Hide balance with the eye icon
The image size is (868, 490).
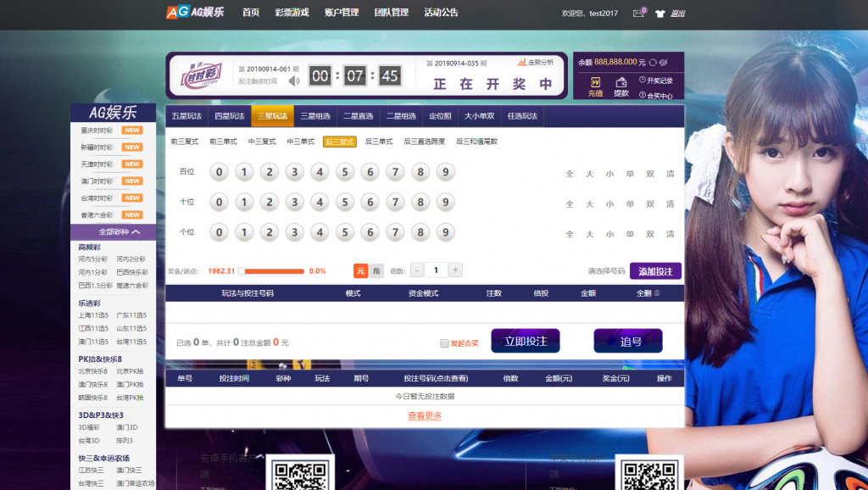(x=664, y=63)
